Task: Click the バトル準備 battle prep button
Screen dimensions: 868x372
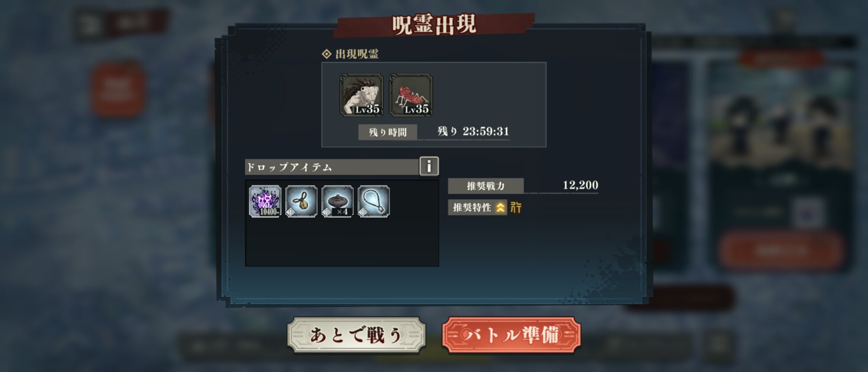Action: pos(511,335)
